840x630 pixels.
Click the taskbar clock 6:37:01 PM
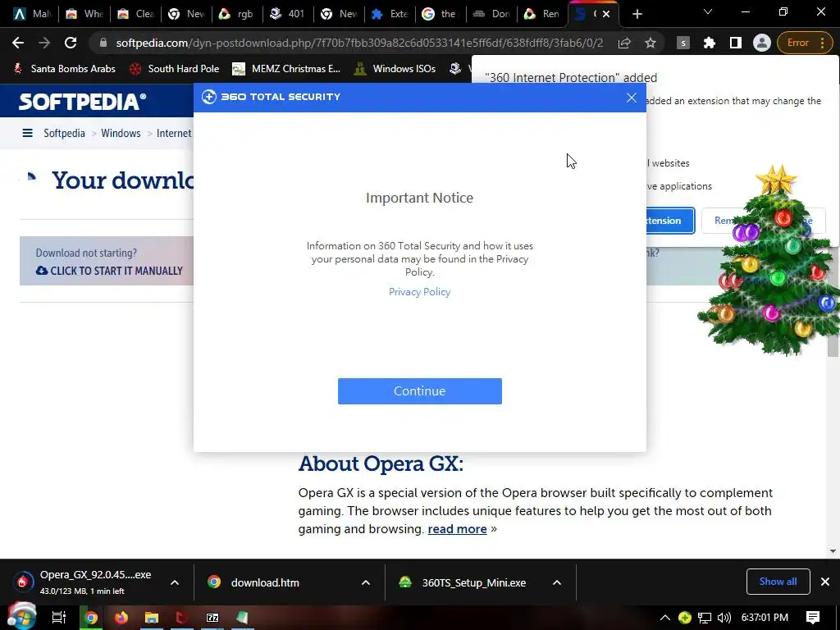pos(765,618)
